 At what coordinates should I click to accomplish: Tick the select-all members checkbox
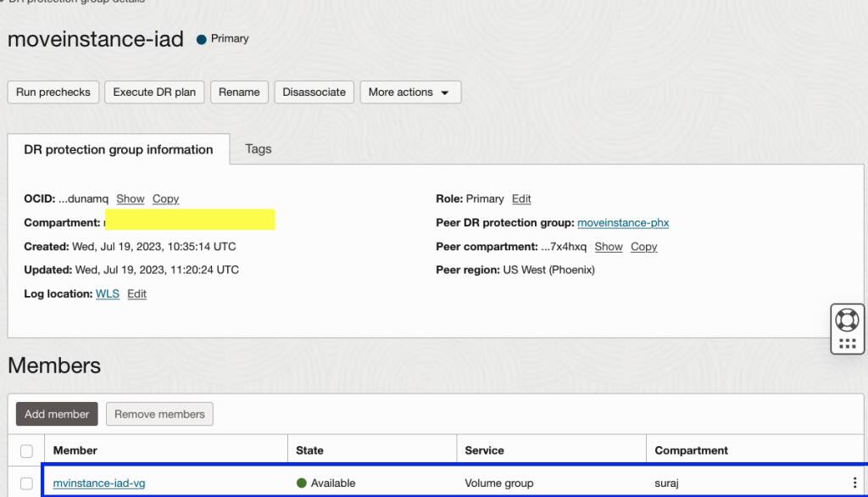pyautogui.click(x=26, y=451)
